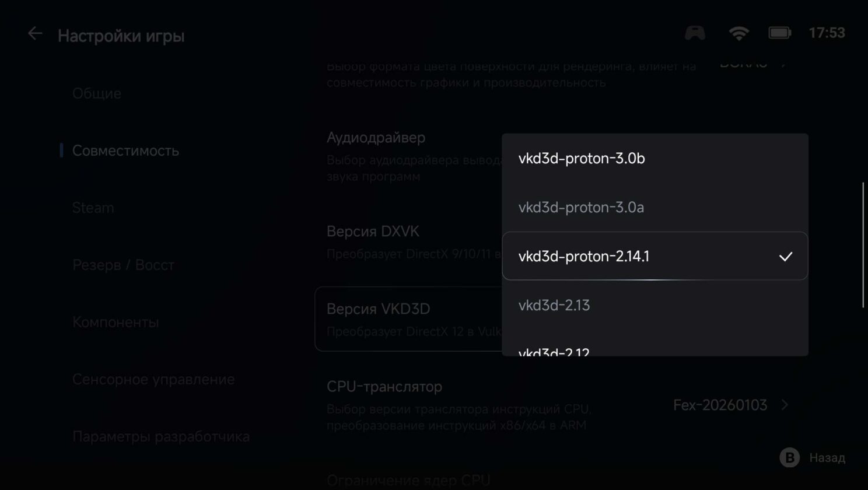Select the vkd3d-proton-2.14.1 entry

584,257
